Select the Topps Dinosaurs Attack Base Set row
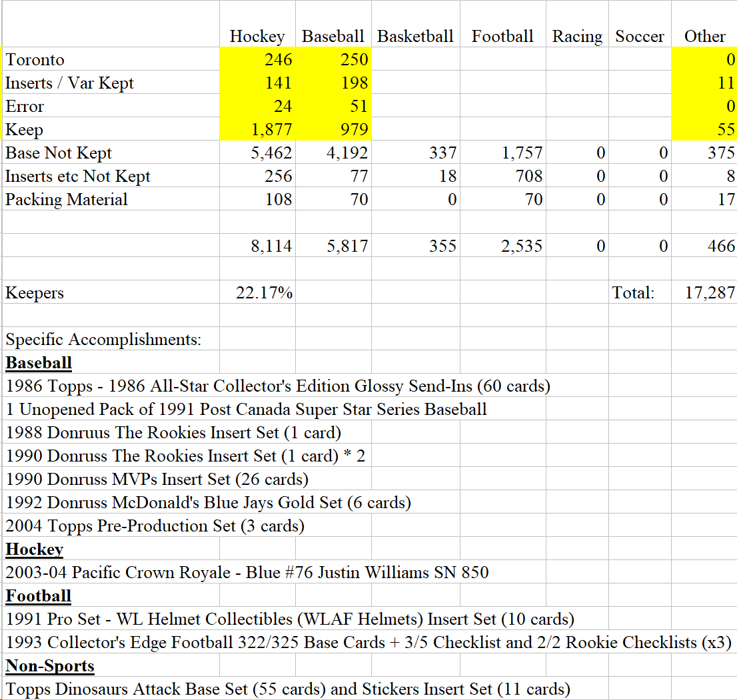Image resolution: width=737 pixels, height=700 pixels. click(288, 689)
